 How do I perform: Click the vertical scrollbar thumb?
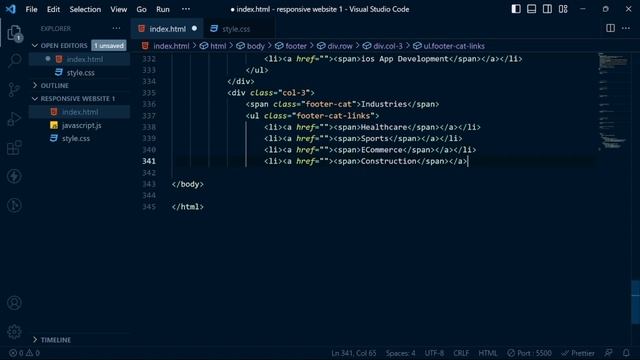point(636,302)
